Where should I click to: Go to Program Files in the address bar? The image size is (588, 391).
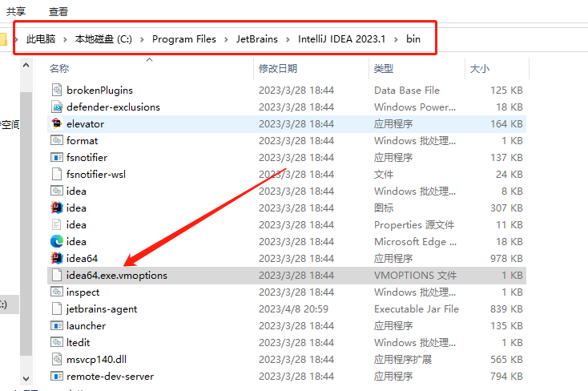(x=184, y=39)
